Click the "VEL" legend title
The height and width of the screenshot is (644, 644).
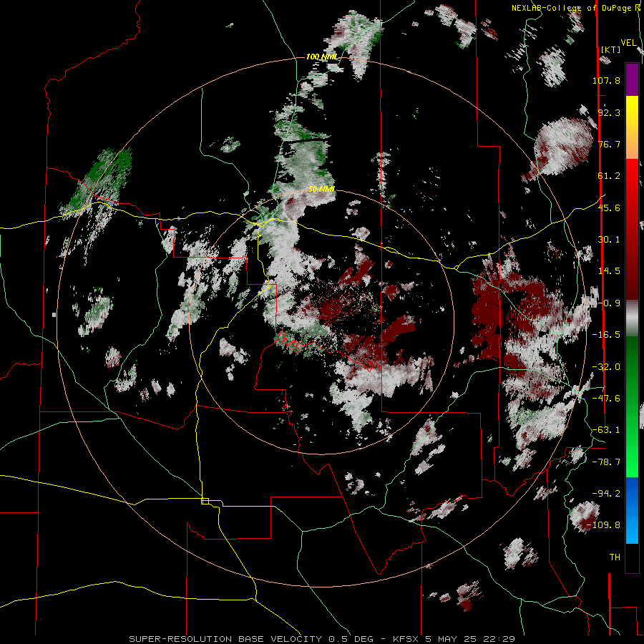pos(628,43)
